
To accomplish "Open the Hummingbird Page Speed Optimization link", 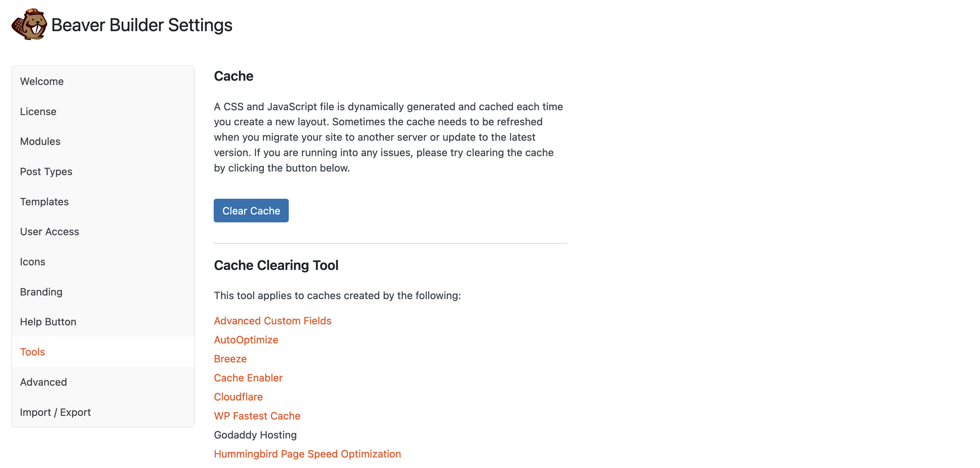I will (x=307, y=453).
